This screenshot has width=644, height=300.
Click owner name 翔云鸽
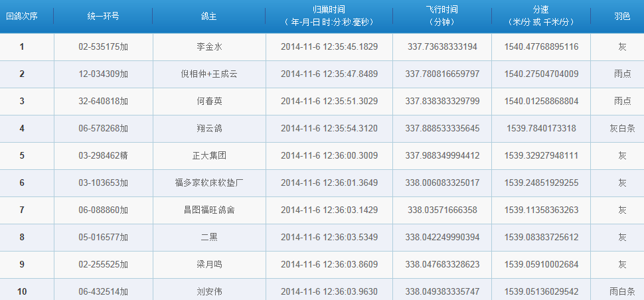point(209,129)
